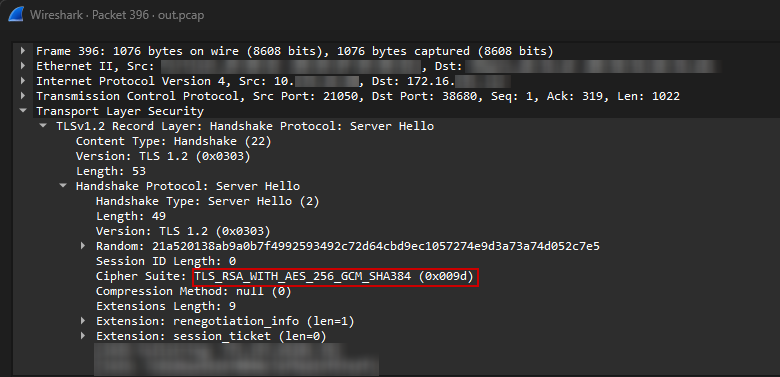Select Session ID Length: 0 row
The image size is (780, 377).
pyautogui.click(x=166, y=261)
